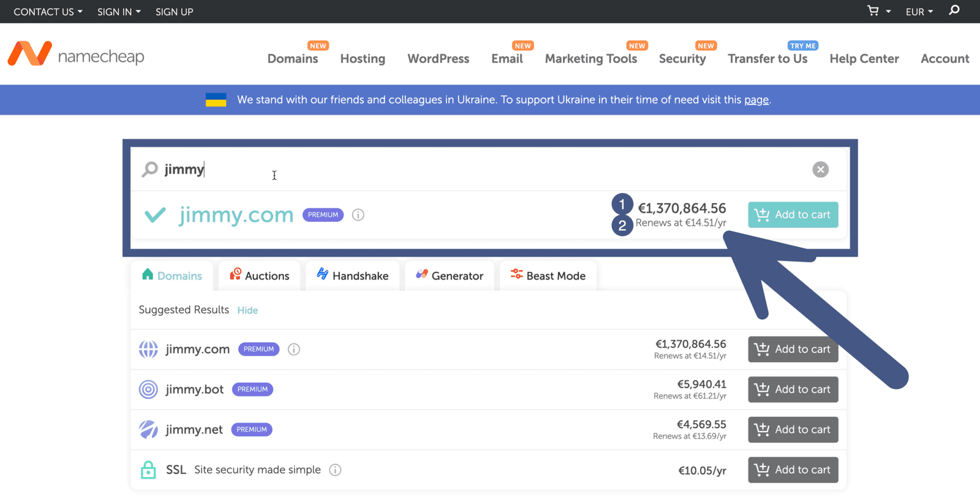
Task: Click the jimmy.net row icon
Action: [x=148, y=429]
